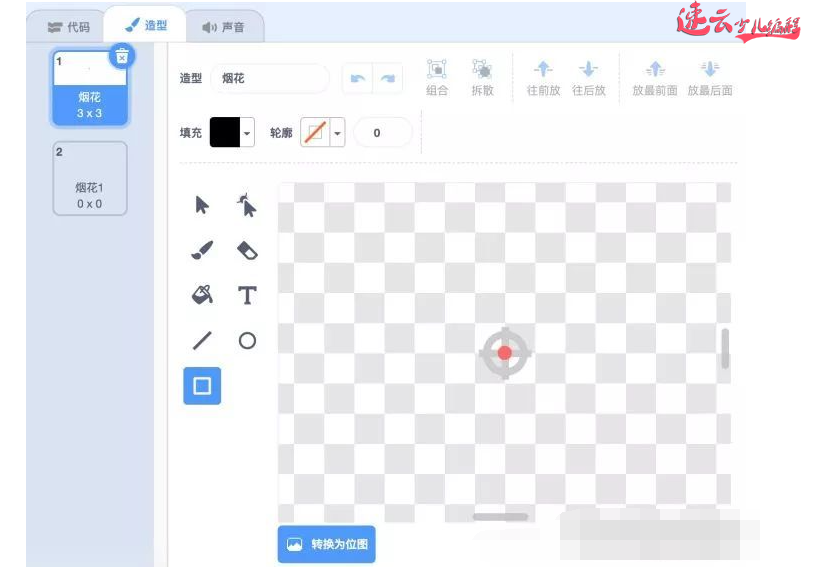Select costume 1 烟花 thumbnail
Viewport: 832px width, 569px height.
coord(90,88)
